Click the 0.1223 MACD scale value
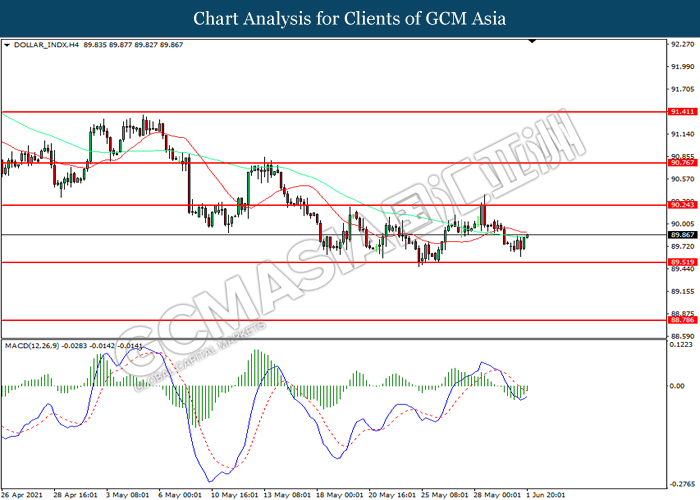The image size is (700, 500). tap(682, 345)
